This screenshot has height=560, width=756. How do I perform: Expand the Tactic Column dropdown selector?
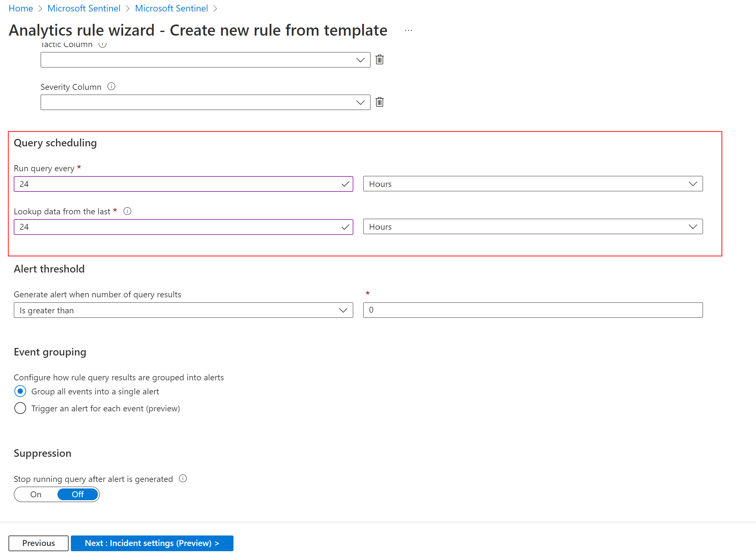coord(360,59)
